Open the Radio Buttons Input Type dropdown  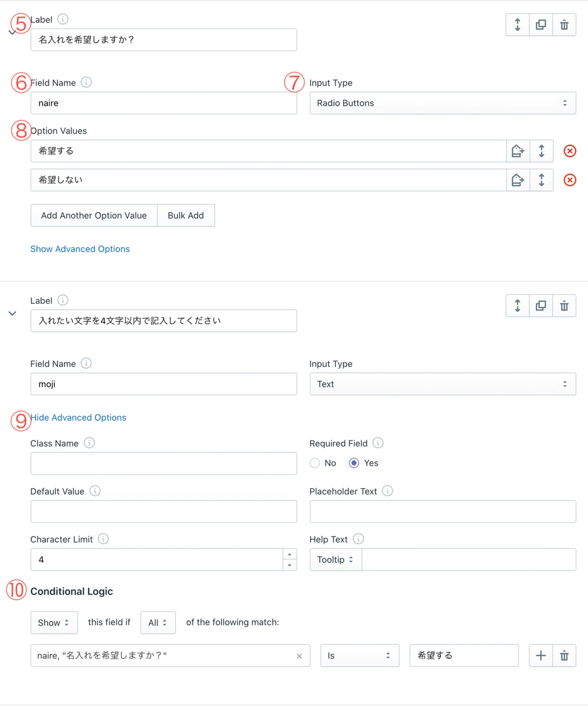click(x=442, y=103)
